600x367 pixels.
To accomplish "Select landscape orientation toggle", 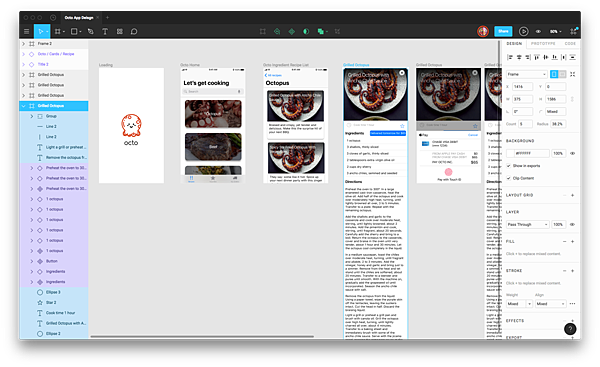I will click(562, 74).
